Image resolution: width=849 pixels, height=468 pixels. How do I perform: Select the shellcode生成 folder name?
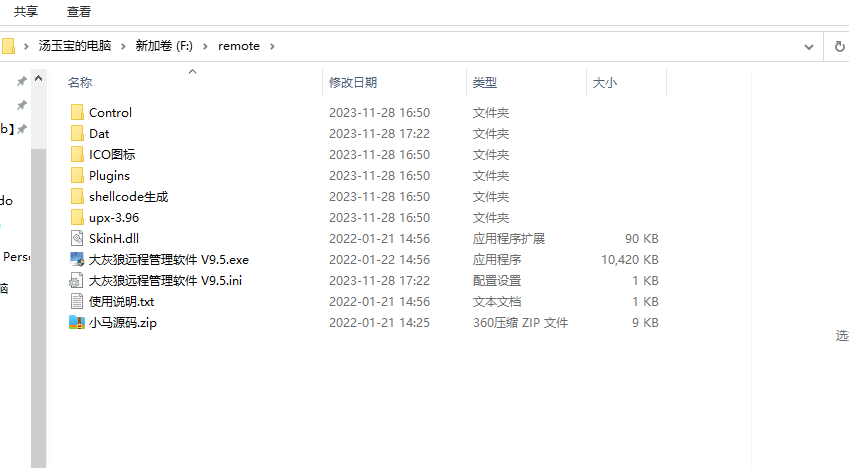coord(129,197)
